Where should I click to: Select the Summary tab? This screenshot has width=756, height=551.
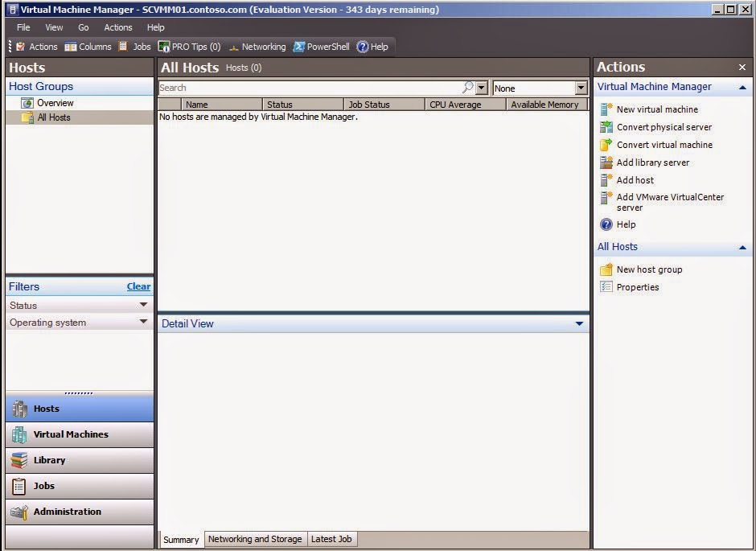(181, 540)
